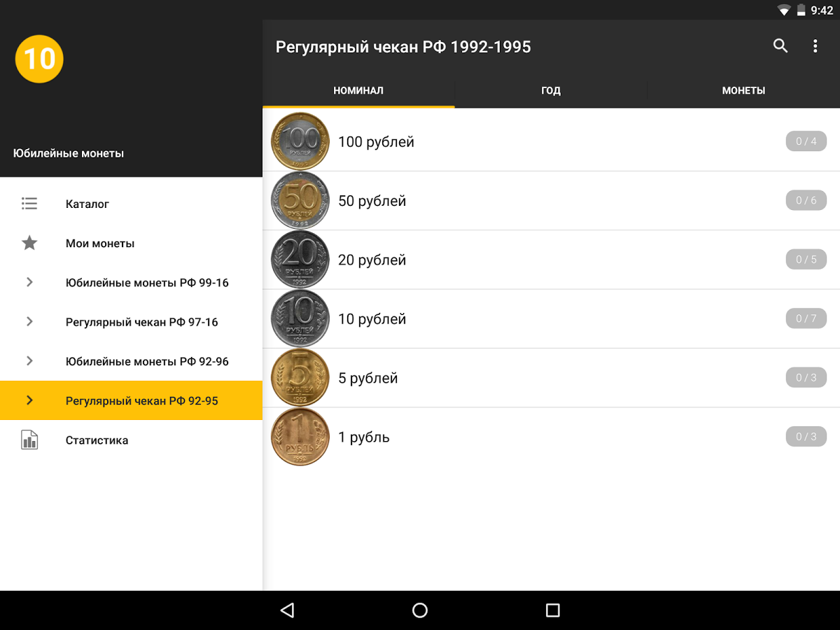Click the star icon beside Мои монеты
840x630 pixels.
[x=29, y=243]
